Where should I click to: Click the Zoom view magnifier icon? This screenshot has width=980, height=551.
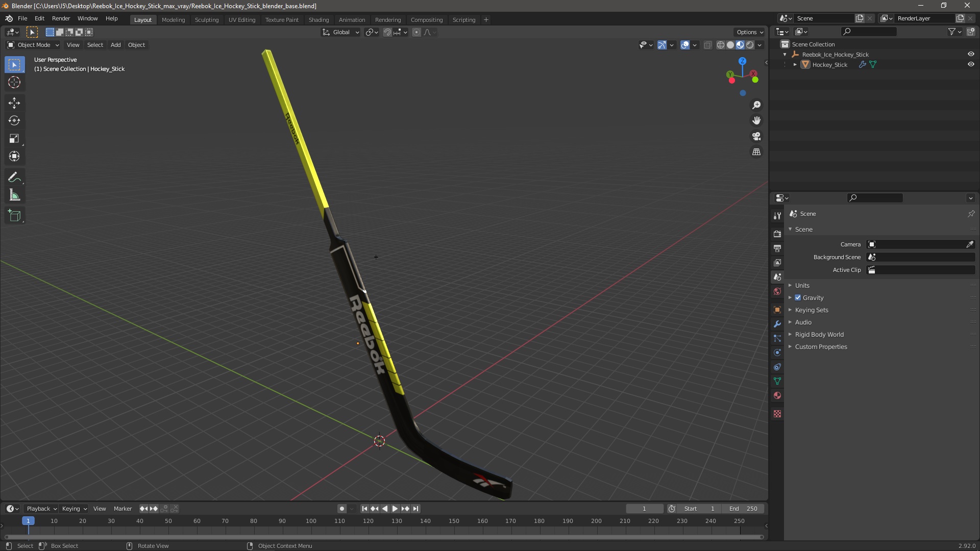pyautogui.click(x=756, y=105)
